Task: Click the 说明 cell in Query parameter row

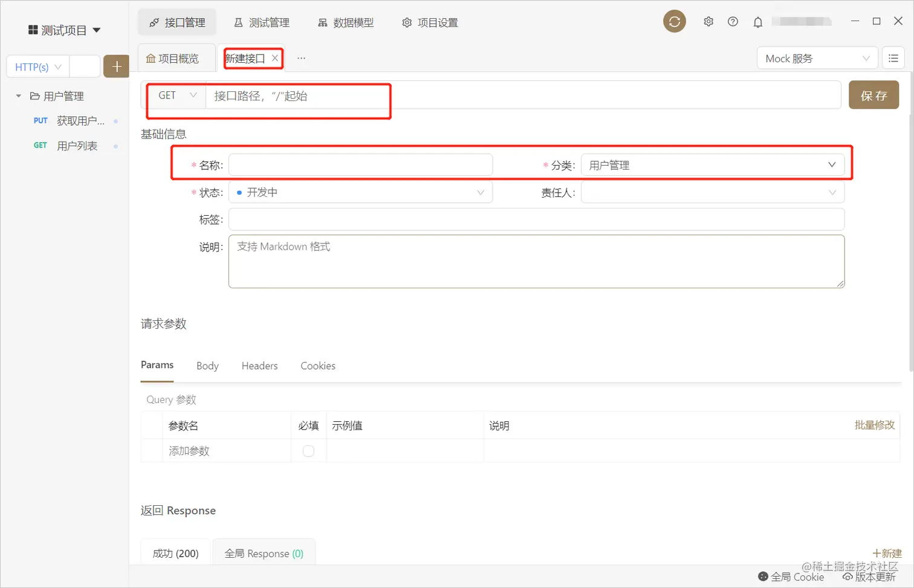Action: (692, 451)
